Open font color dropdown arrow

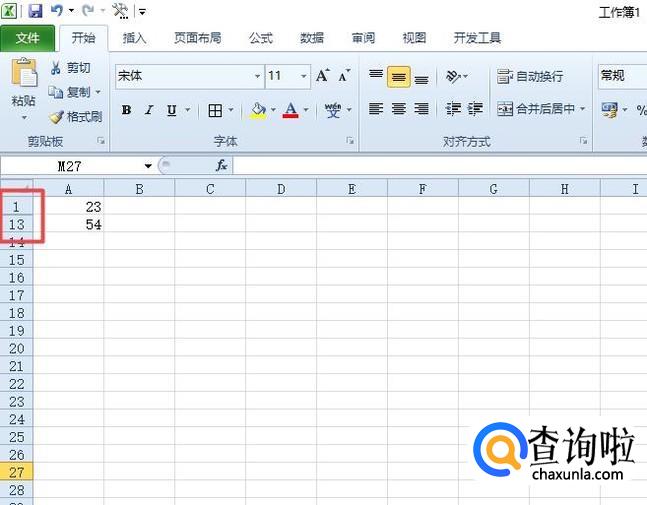306,110
